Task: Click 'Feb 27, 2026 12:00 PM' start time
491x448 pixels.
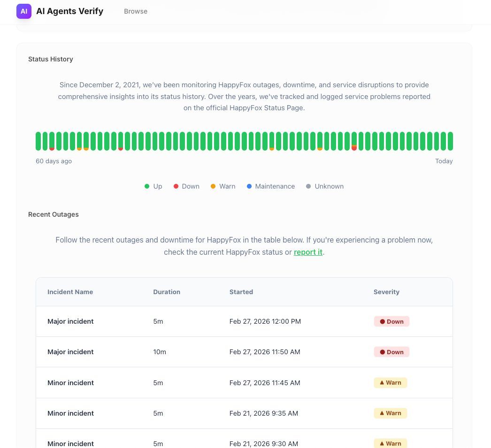Action: [x=265, y=321]
